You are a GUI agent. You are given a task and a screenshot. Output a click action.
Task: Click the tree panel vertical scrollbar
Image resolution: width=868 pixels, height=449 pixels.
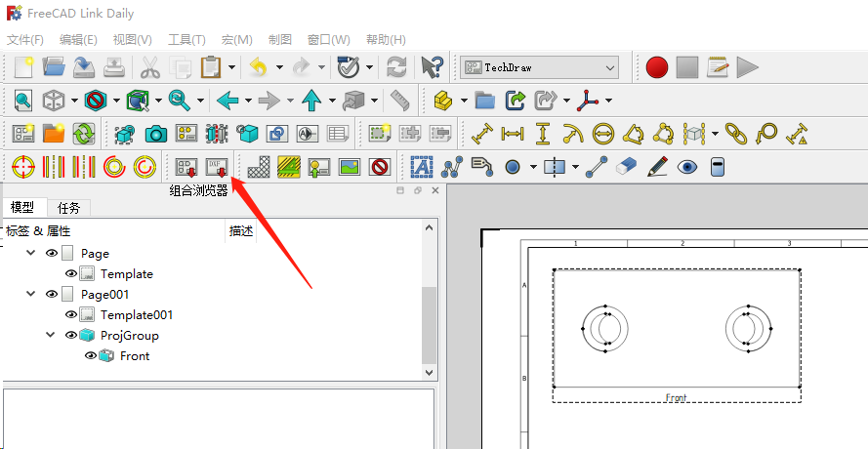[x=429, y=312]
